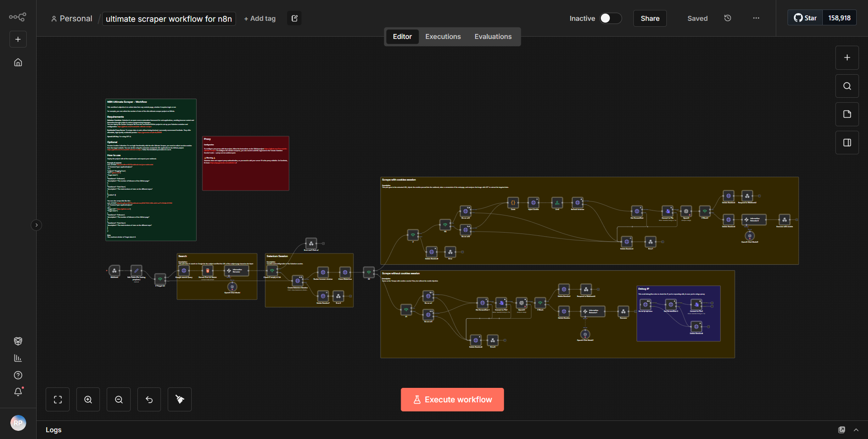Click the 'Scrape without cookies session' title

point(401,273)
